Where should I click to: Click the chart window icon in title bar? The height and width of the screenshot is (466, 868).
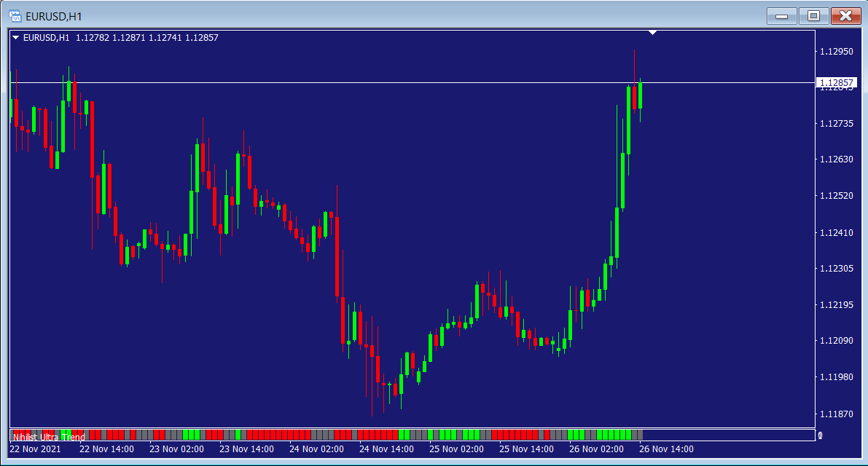15,16
